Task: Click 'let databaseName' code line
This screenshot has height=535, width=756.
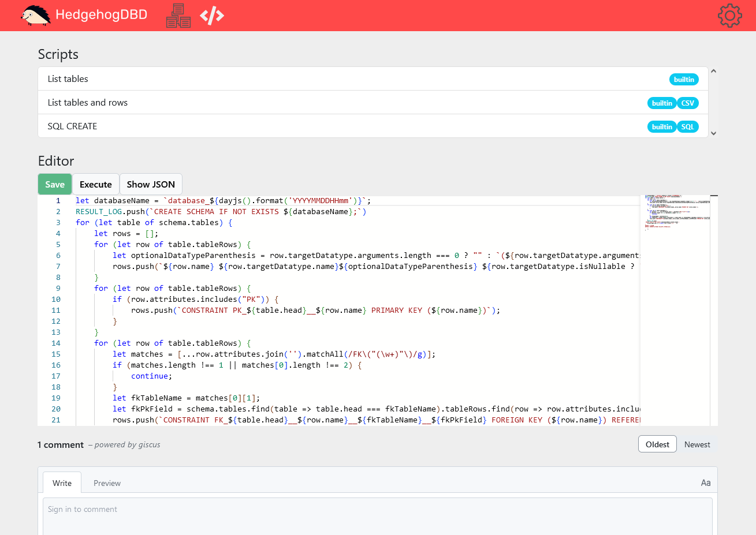Action: [224, 201]
